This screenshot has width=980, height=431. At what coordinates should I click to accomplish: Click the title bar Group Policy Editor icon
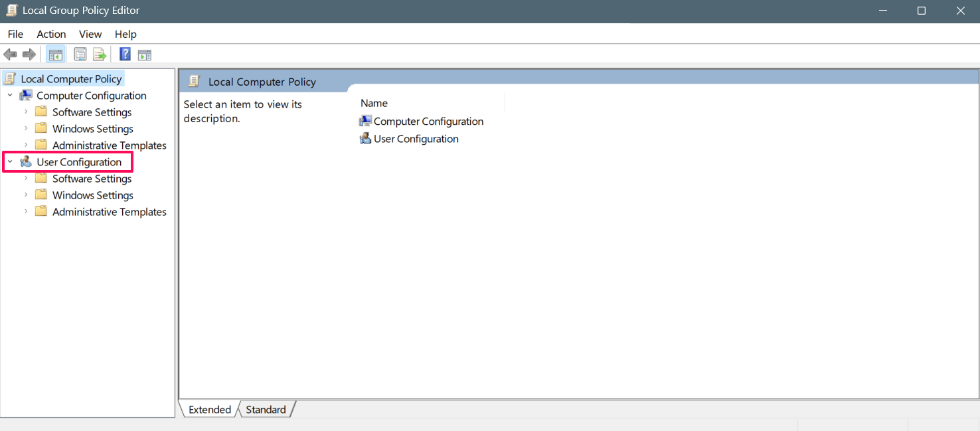[x=11, y=11]
